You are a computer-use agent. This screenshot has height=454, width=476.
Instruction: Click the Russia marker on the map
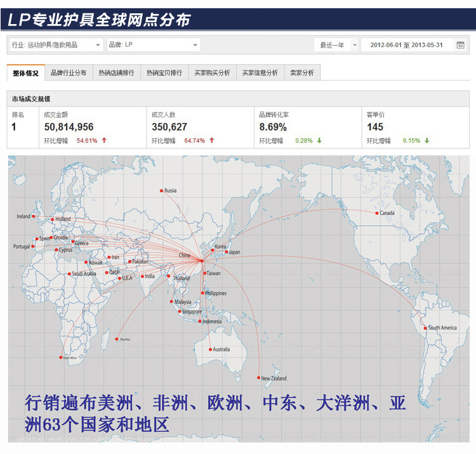point(161,191)
